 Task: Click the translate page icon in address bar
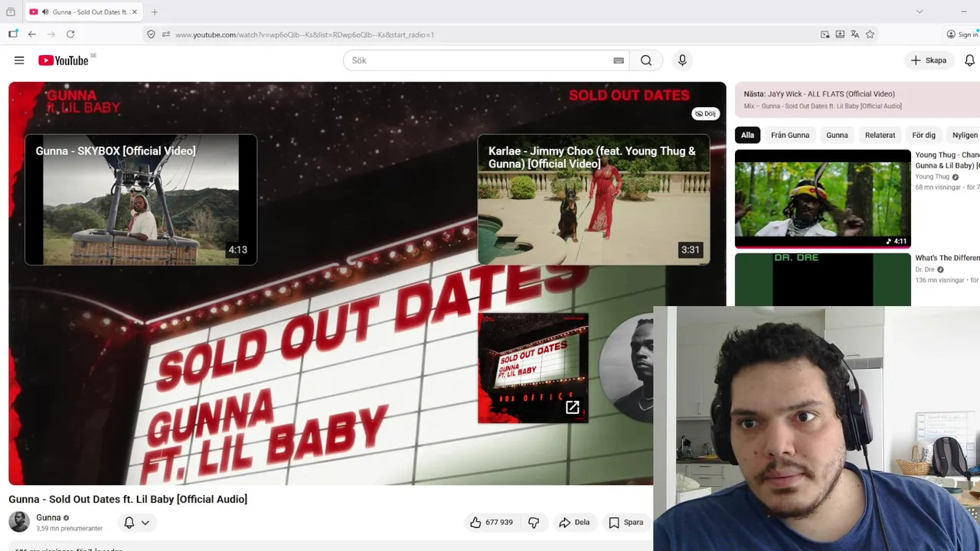854,34
